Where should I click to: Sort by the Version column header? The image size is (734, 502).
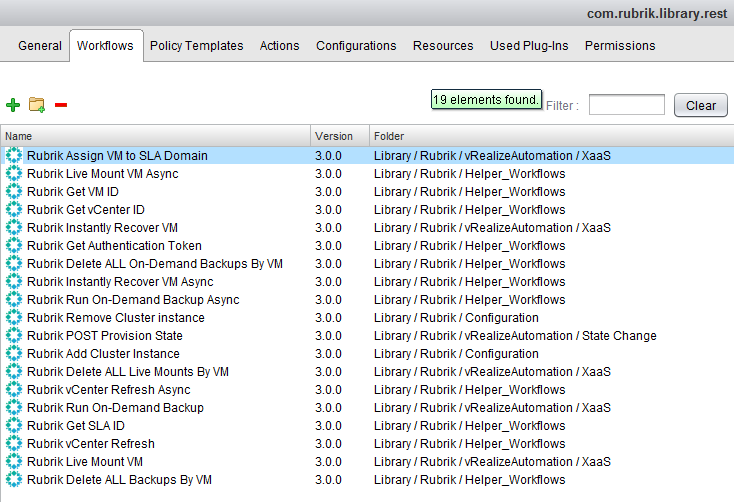(340, 136)
